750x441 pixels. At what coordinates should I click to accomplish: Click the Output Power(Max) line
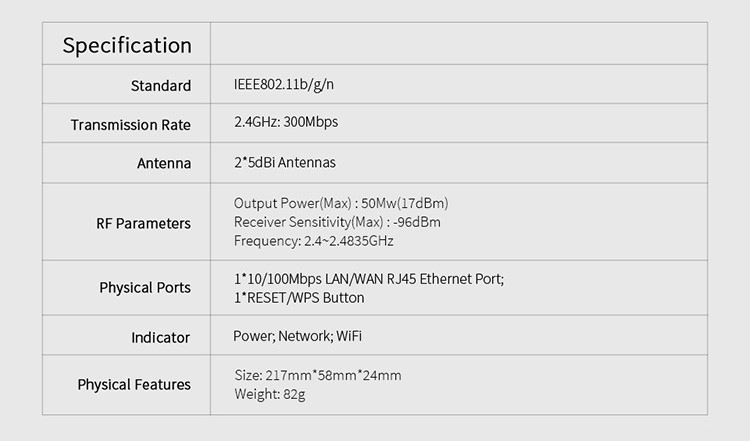pos(341,203)
